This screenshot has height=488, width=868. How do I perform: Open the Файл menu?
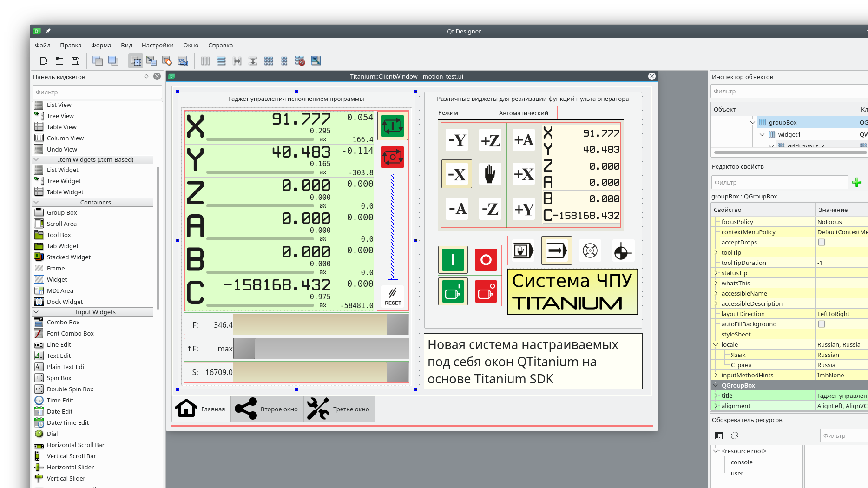click(43, 45)
